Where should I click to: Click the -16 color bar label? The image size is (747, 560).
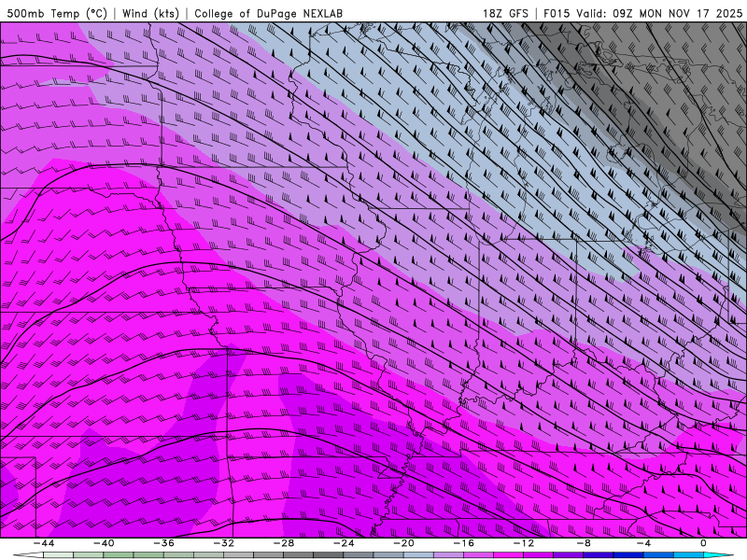tap(464, 543)
